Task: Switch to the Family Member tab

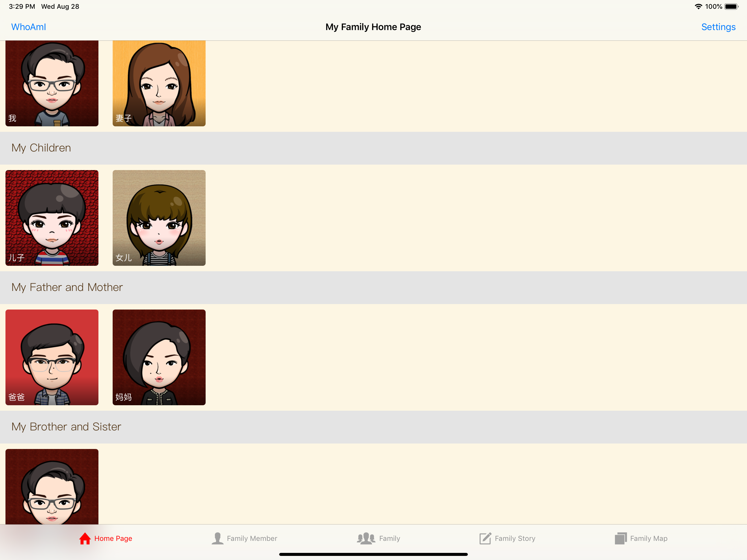Action: (x=244, y=538)
